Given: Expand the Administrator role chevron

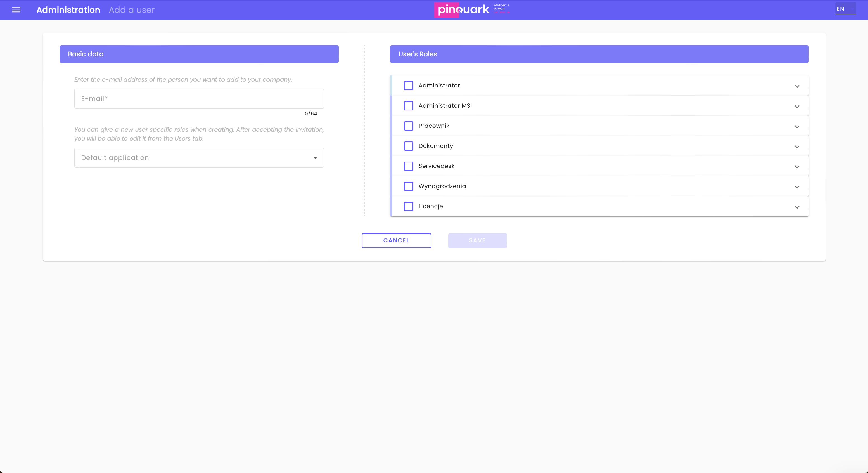Looking at the screenshot, I should (797, 86).
